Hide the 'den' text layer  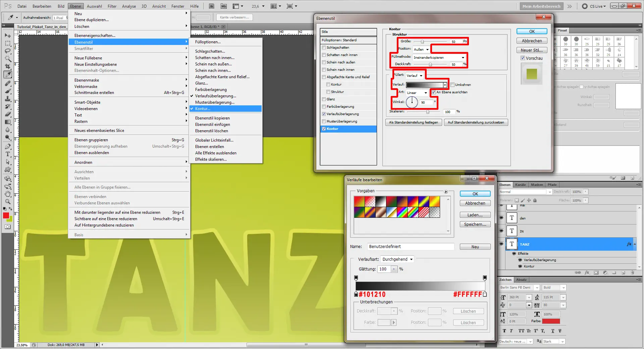coord(501,218)
